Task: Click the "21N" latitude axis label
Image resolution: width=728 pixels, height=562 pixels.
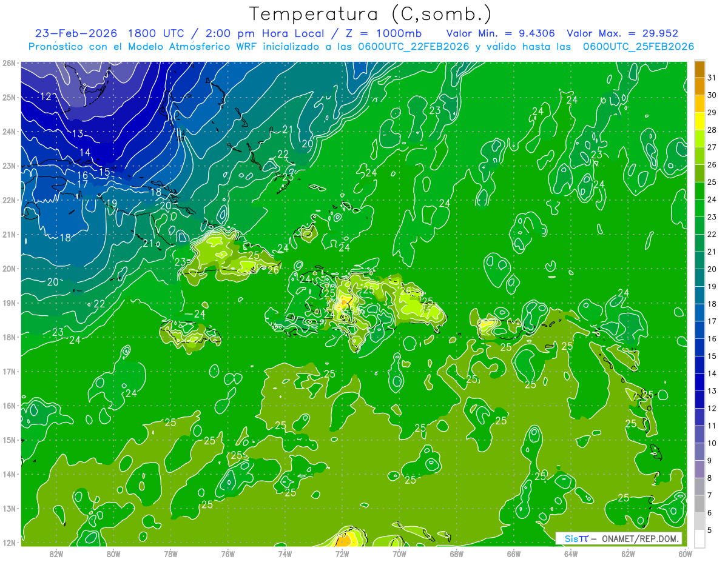Action: (9, 234)
